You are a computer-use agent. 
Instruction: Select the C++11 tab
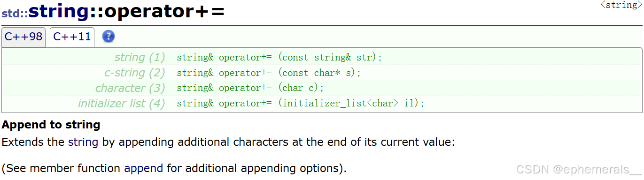(x=72, y=37)
